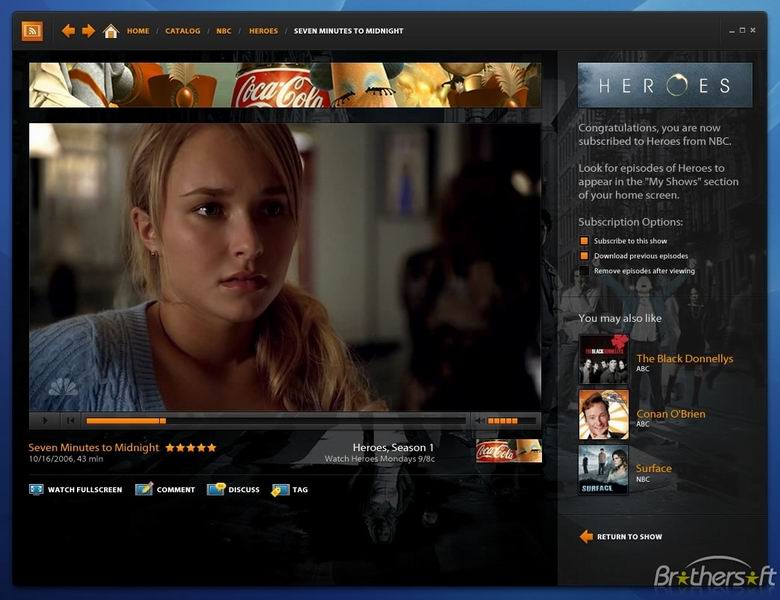780x600 pixels.
Task: Click WATCH FULLSCREEN label
Action: tap(85, 490)
